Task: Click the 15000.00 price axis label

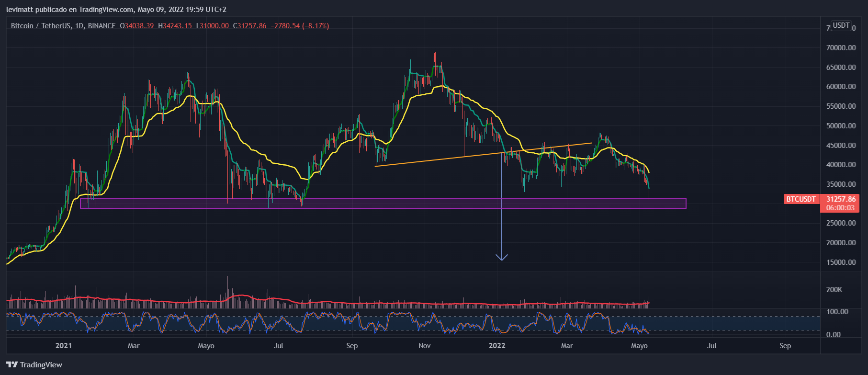Action: [x=841, y=262]
